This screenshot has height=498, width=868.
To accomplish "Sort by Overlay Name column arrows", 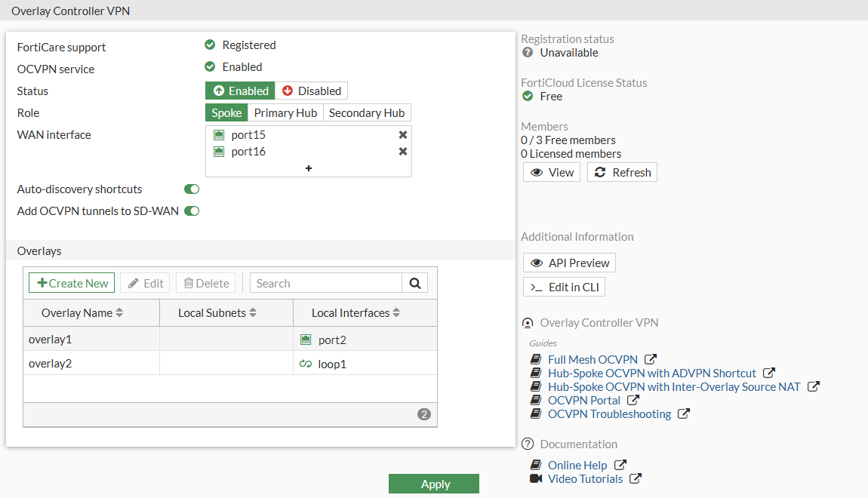I will pos(119,313).
